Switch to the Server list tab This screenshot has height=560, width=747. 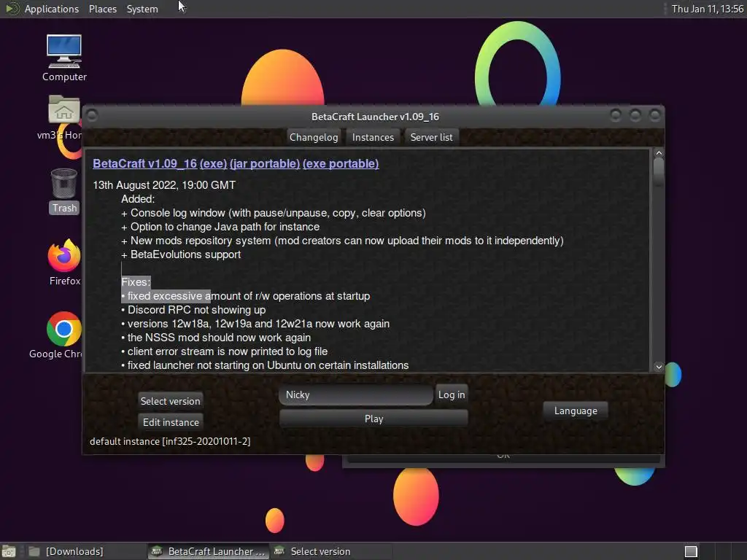432,137
